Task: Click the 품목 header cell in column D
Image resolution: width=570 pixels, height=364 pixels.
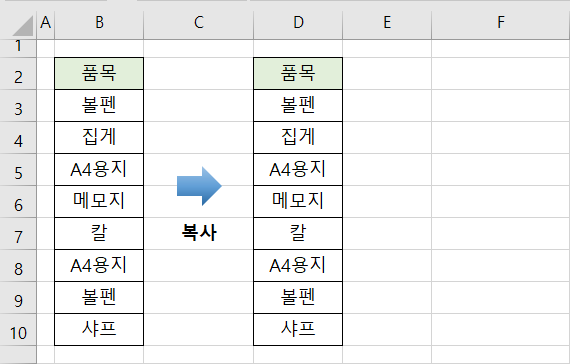Action: tap(298, 73)
